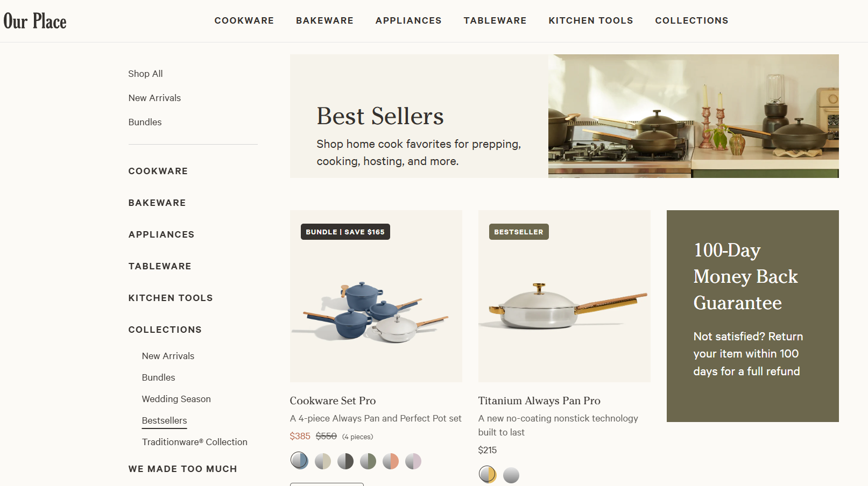Select the sage green color swatch
This screenshot has height=486, width=868.
click(x=368, y=461)
